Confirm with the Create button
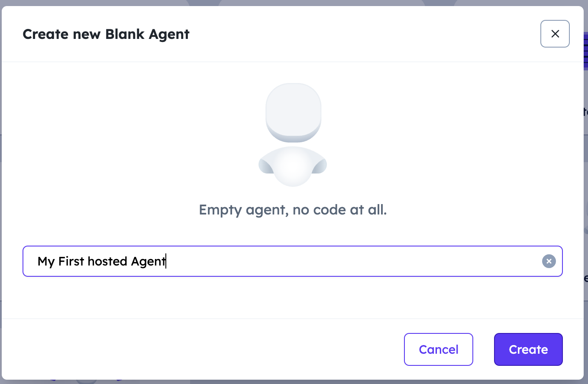 [x=528, y=349]
